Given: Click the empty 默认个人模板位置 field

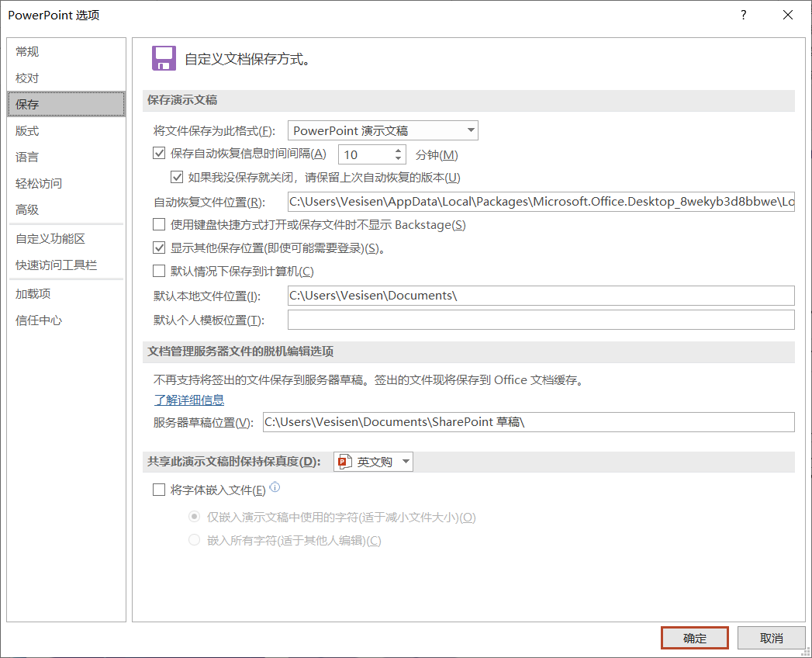Looking at the screenshot, I should tap(541, 320).
